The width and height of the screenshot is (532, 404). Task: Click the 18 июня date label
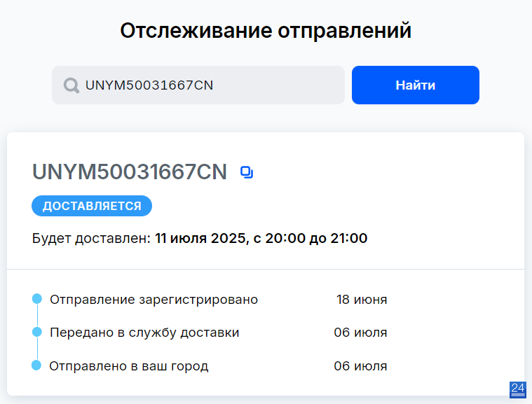tap(362, 300)
